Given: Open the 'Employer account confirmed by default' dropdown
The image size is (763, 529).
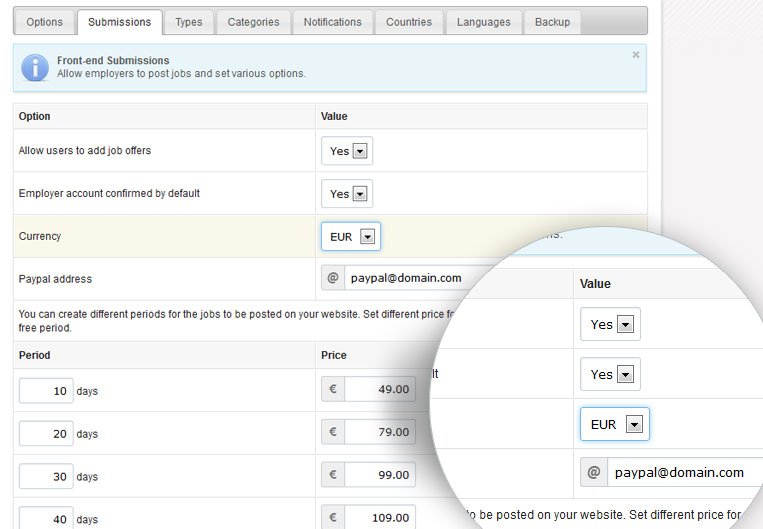Looking at the screenshot, I should click(347, 194).
